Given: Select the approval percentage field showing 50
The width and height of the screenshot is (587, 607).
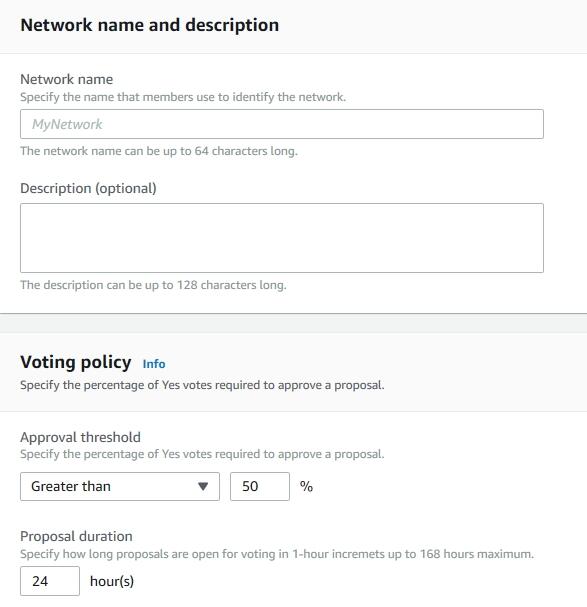Looking at the screenshot, I should tap(260, 486).
